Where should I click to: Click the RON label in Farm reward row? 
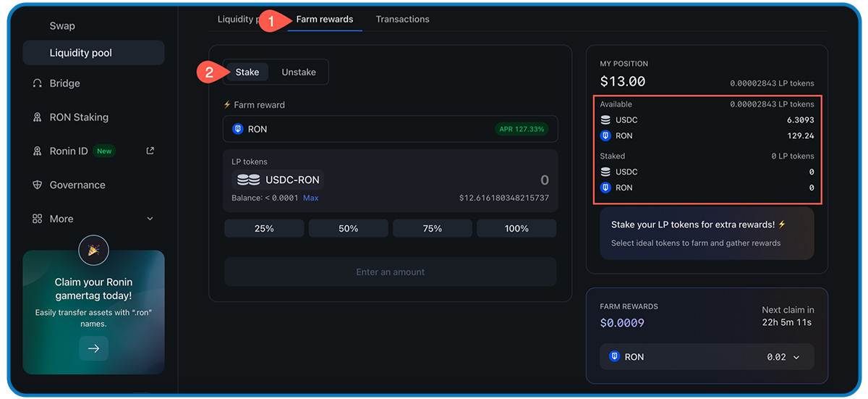[x=258, y=129]
